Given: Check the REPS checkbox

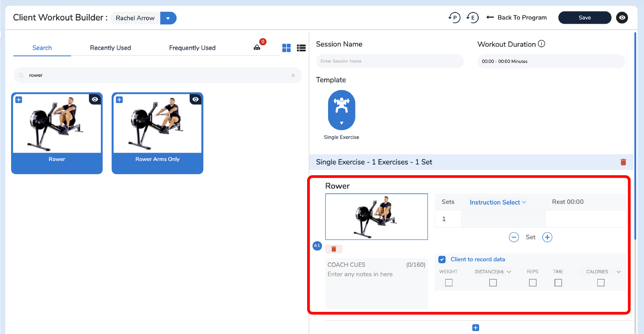Looking at the screenshot, I should click(533, 282).
